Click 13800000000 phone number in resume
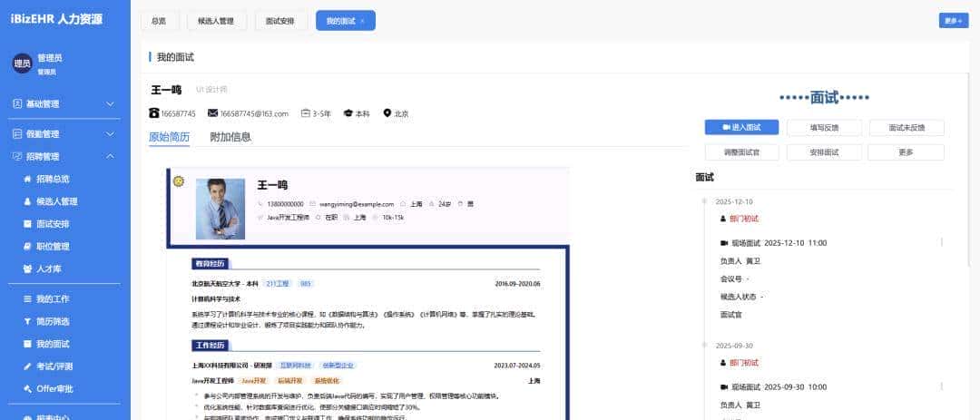 tap(285, 204)
